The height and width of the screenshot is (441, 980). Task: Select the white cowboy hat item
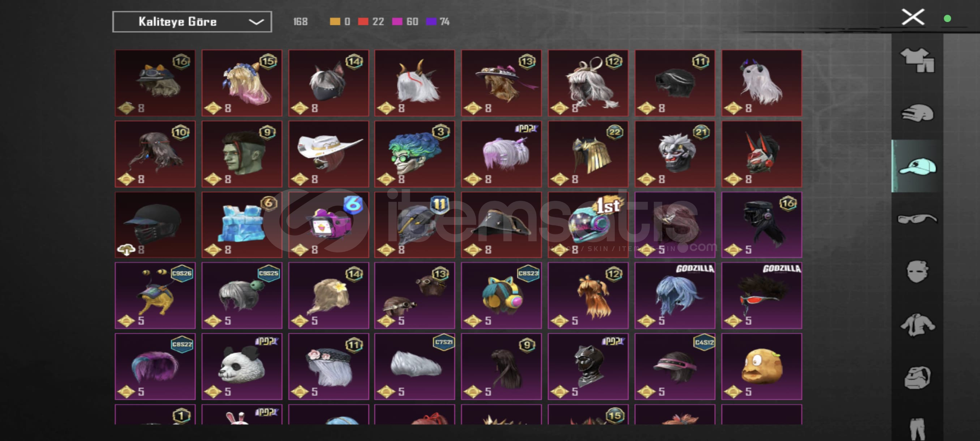pos(328,154)
